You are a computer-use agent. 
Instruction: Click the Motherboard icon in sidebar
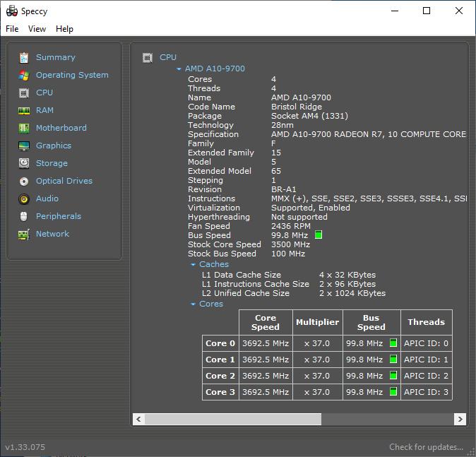[24, 128]
